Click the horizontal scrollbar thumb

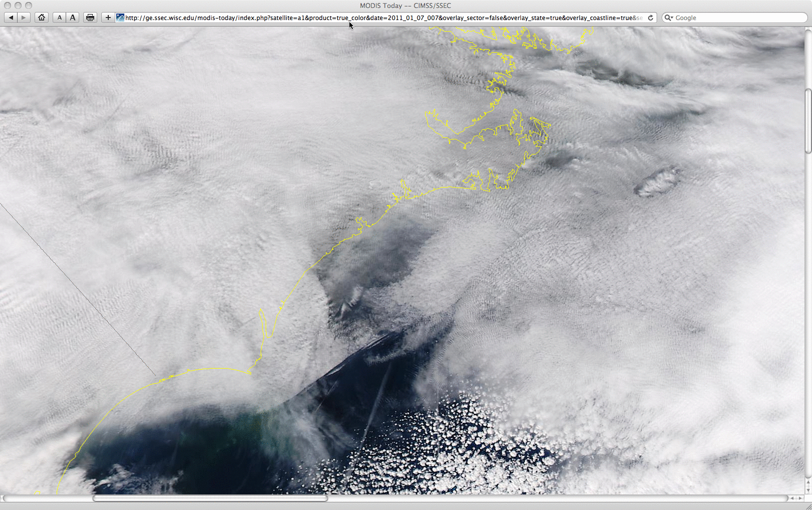(x=211, y=498)
